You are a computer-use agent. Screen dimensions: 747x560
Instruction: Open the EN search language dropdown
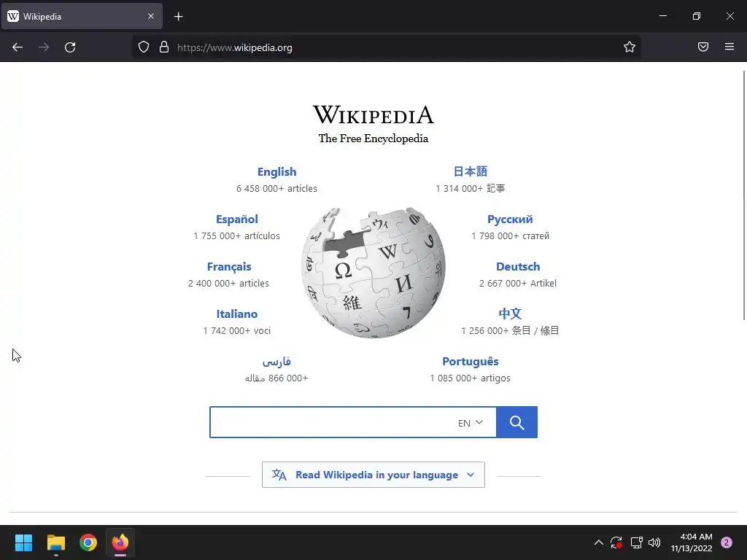click(x=471, y=423)
